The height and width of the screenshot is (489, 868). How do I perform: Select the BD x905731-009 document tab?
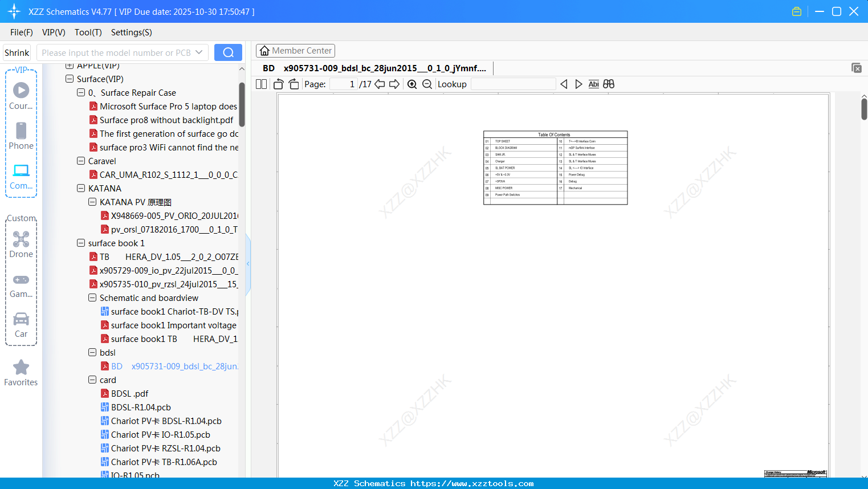(x=374, y=68)
